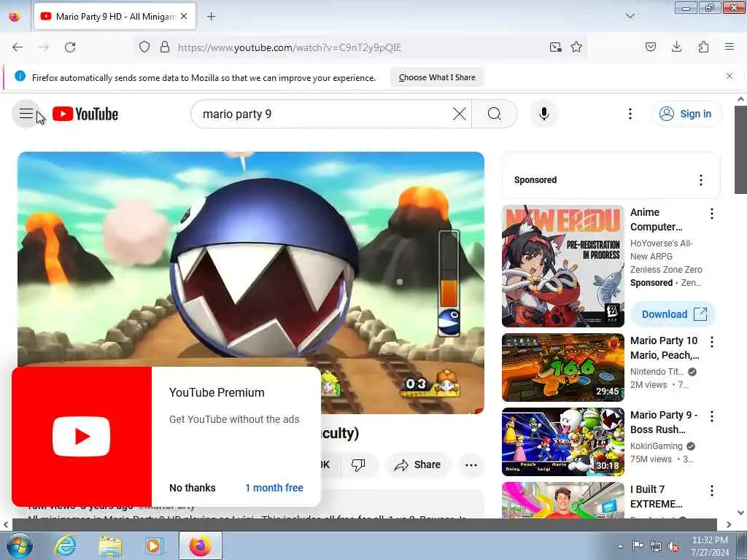This screenshot has height=560, width=747.
Task: Reload the page with the refresh icon
Action: tap(70, 47)
